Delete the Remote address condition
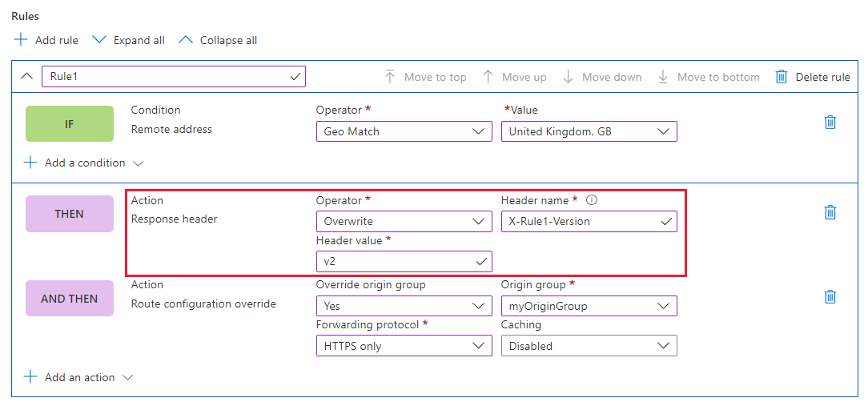The image size is (868, 406). coord(830,122)
